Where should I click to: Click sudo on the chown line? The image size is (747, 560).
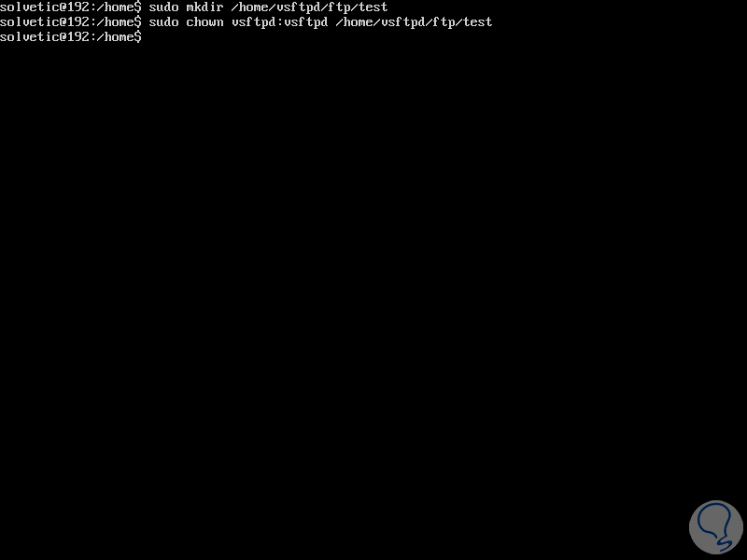pos(163,21)
